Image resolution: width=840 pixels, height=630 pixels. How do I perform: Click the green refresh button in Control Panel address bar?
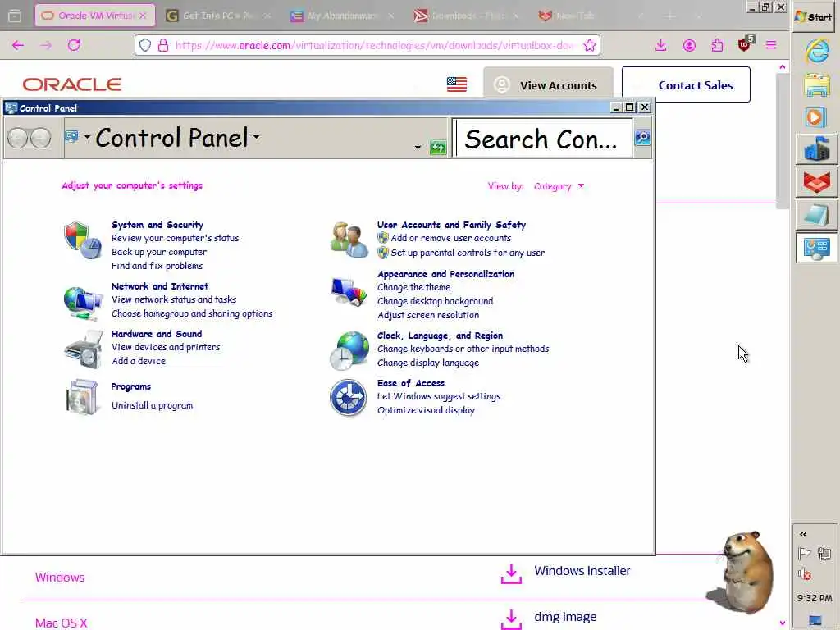(438, 148)
